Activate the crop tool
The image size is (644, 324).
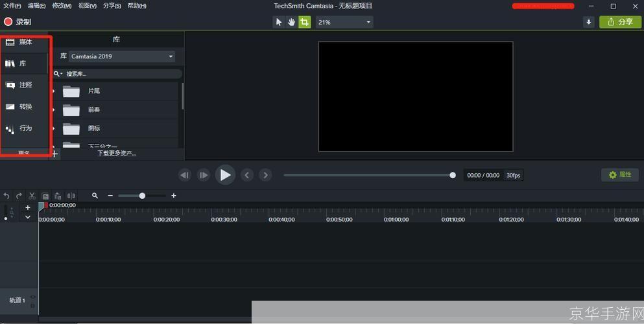(x=304, y=22)
